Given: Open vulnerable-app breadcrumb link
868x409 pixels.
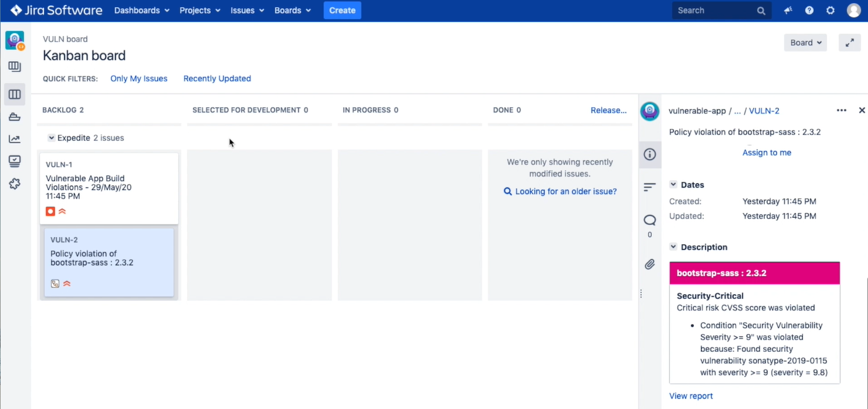Looking at the screenshot, I should [697, 111].
